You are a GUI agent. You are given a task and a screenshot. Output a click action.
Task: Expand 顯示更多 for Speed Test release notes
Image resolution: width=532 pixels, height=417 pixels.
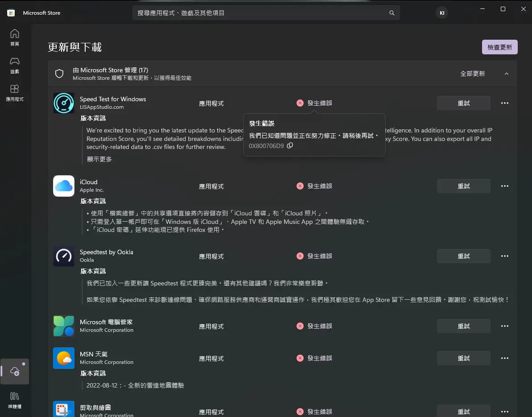(x=99, y=159)
